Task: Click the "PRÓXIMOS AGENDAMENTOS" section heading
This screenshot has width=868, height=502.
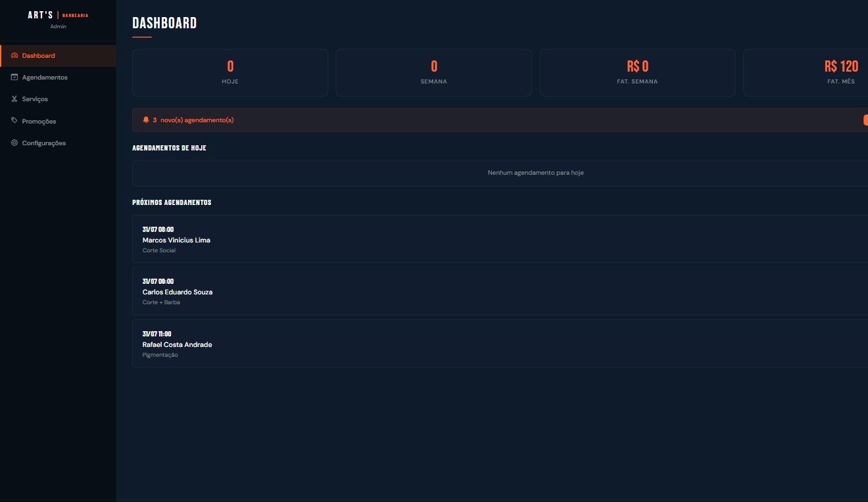Action: [172, 202]
